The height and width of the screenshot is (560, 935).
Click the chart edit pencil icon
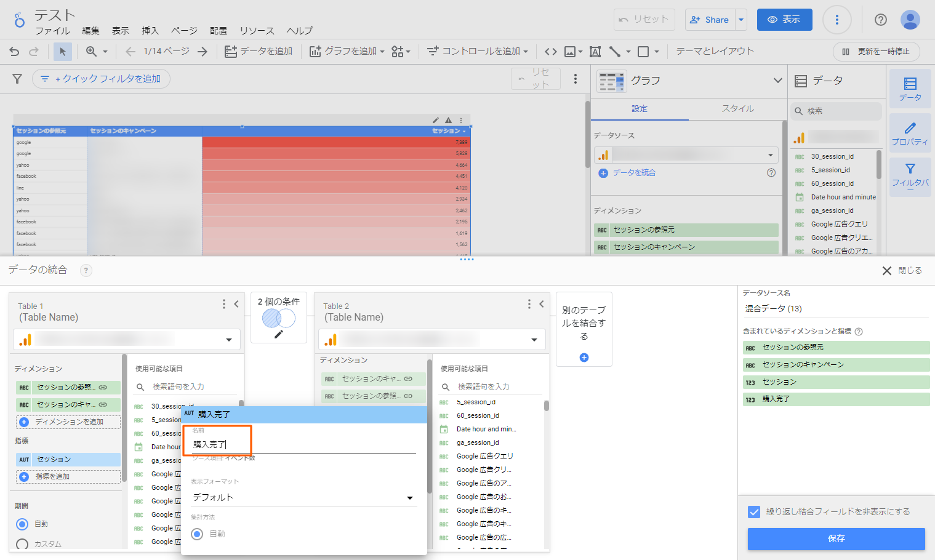click(436, 120)
